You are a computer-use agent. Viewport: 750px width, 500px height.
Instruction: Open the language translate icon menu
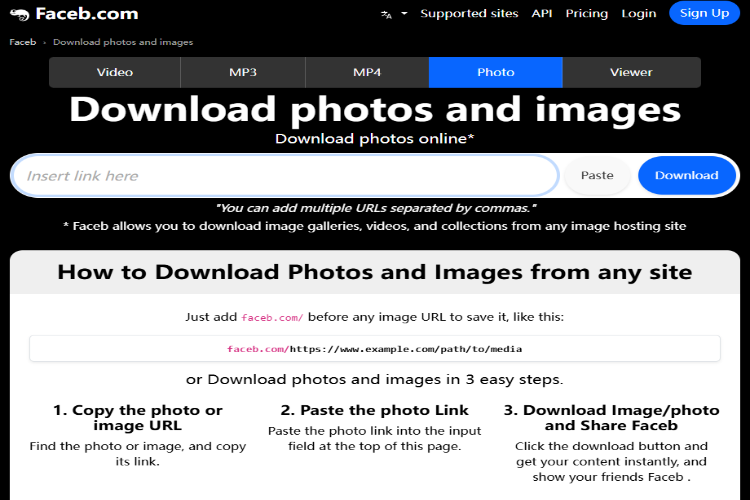click(x=386, y=14)
